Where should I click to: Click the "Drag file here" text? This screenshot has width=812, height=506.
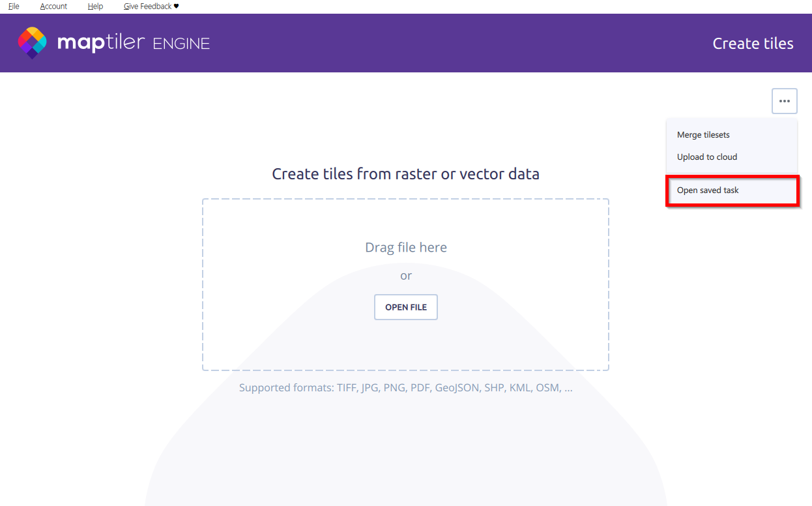point(405,248)
